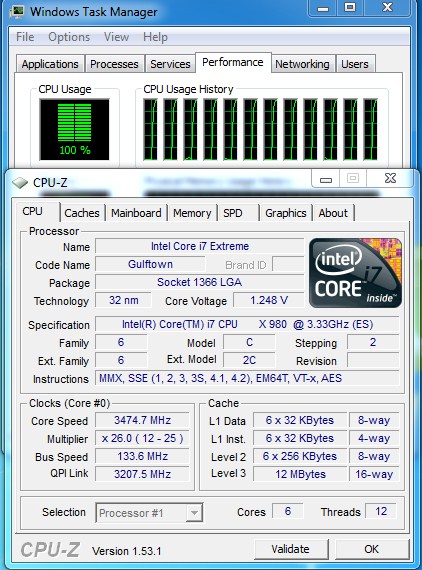Click the Cores value 6
This screenshot has width=422, height=570.
point(288,511)
